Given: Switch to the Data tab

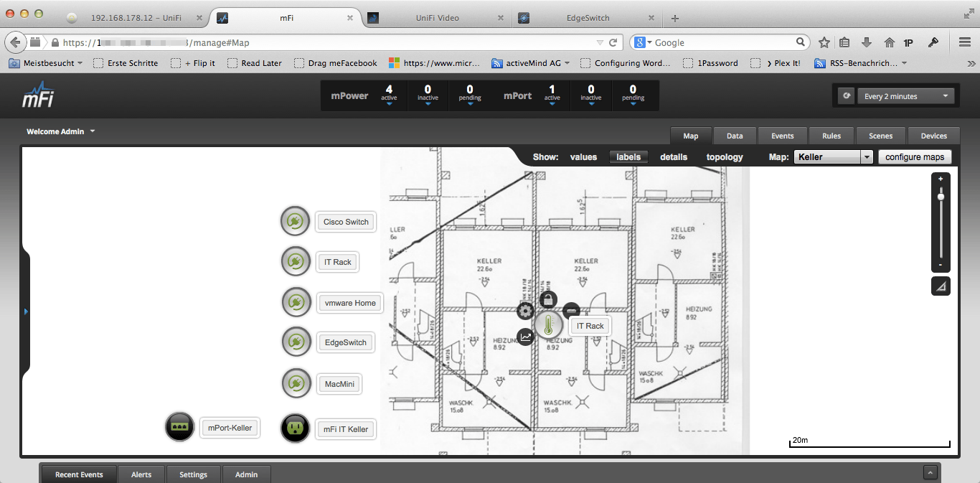Looking at the screenshot, I should (x=735, y=136).
